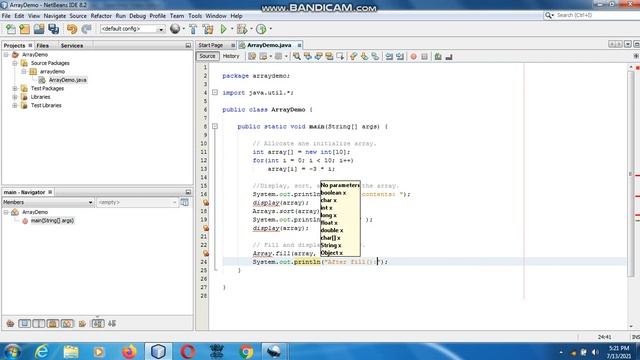Image resolution: width=640 pixels, height=360 pixels.
Task: Save All files with the toolbar icon
Action: 53,29
